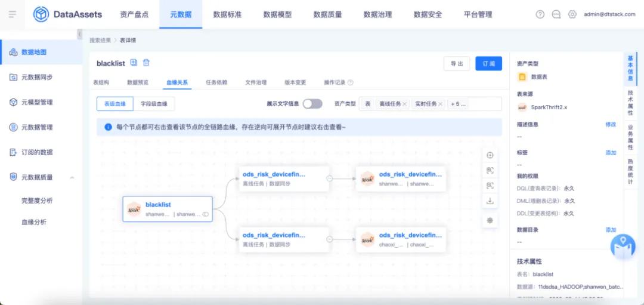
Task: Click the floating map assistant icon
Action: 623,245
